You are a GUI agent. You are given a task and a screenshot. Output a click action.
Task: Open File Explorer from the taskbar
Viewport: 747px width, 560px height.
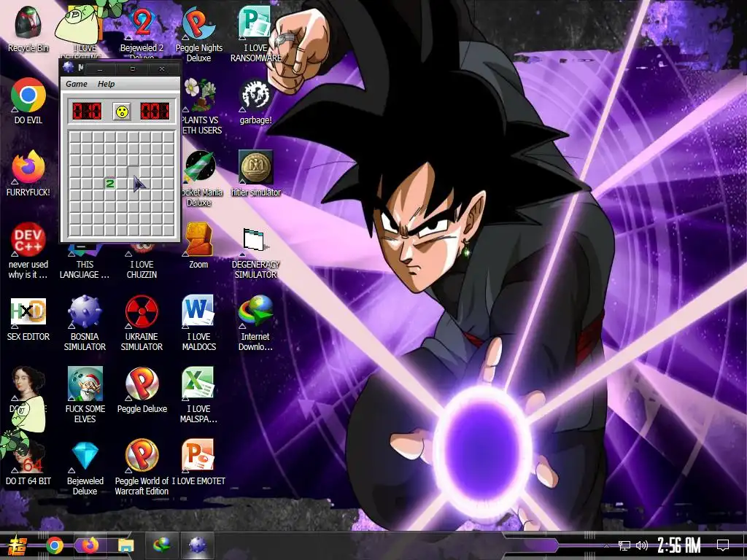coord(126,545)
